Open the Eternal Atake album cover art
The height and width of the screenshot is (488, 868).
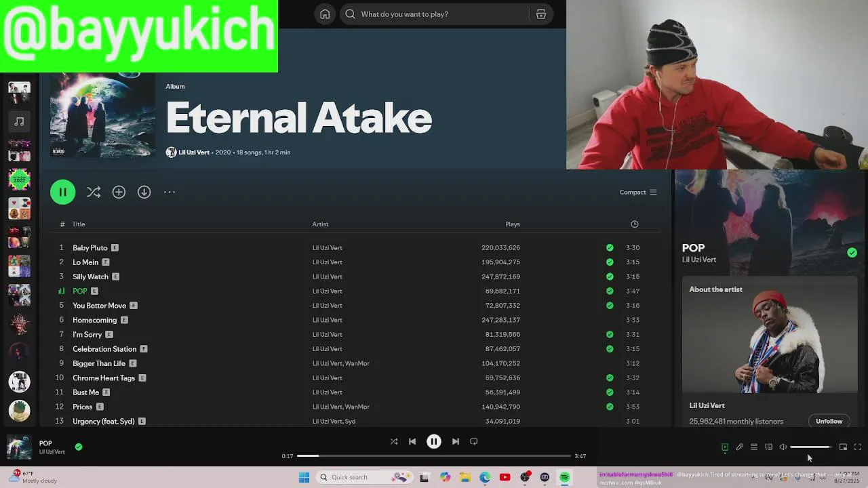pyautogui.click(x=102, y=115)
